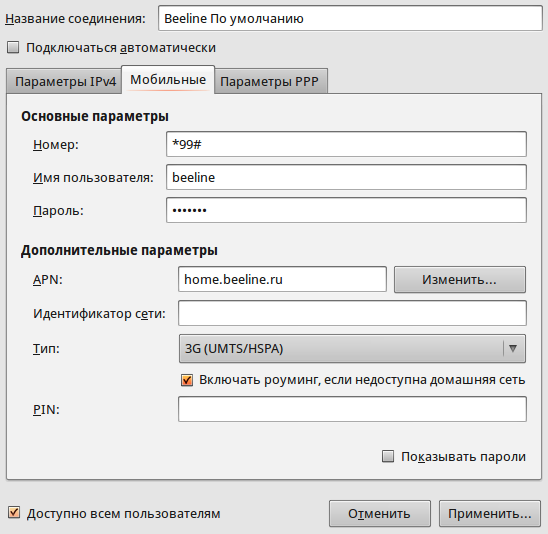The image size is (548, 534).
Task: Click the arrow of the 'Тип' combo box
Action: pyautogui.click(x=513, y=348)
